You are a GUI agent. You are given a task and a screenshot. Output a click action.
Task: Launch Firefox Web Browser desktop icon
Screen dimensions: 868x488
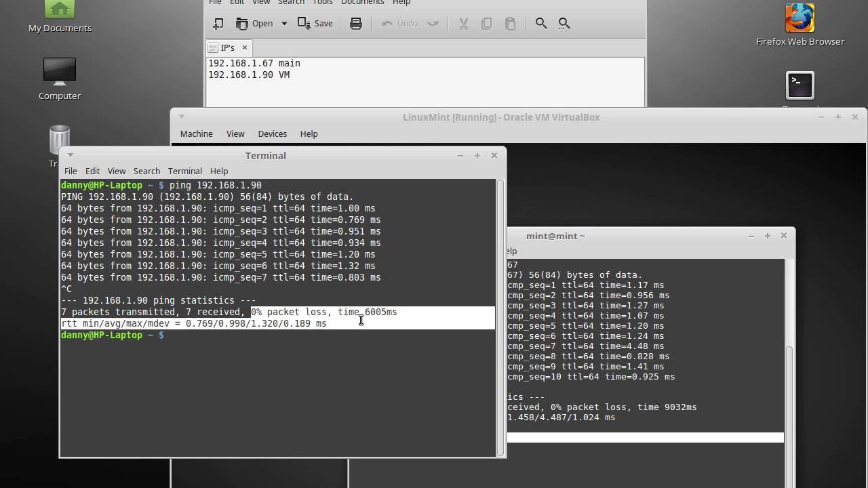point(800,24)
